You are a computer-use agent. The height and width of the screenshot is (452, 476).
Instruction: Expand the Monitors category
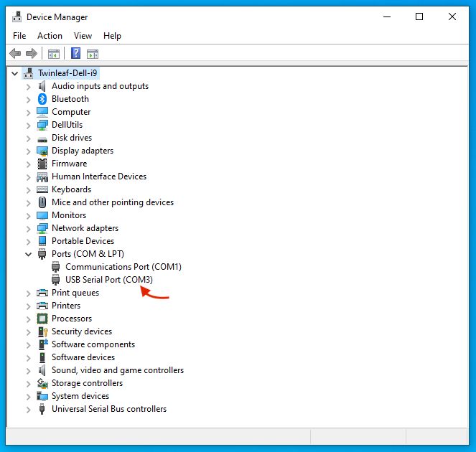pos(28,216)
